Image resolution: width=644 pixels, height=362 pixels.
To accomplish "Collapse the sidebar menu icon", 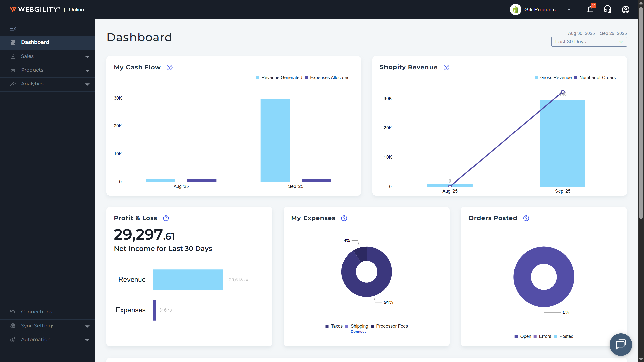I will tap(13, 29).
